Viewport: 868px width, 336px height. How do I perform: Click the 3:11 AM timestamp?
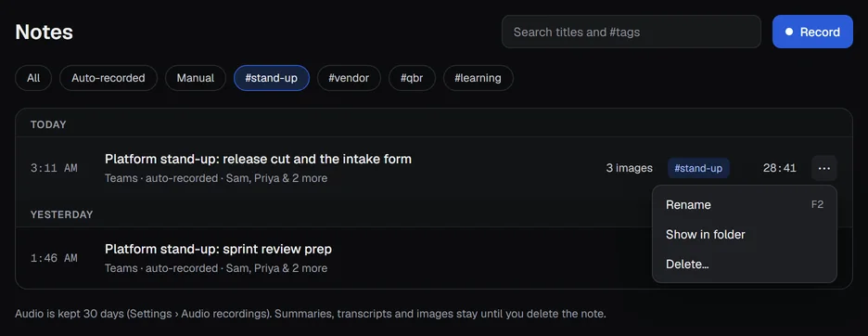point(54,168)
